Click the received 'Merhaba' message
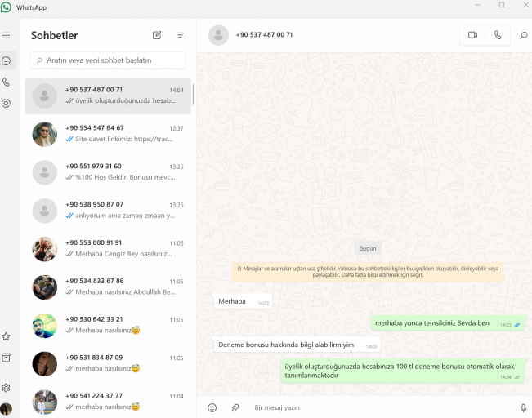Viewport: 532px width, 418px height. click(244, 301)
